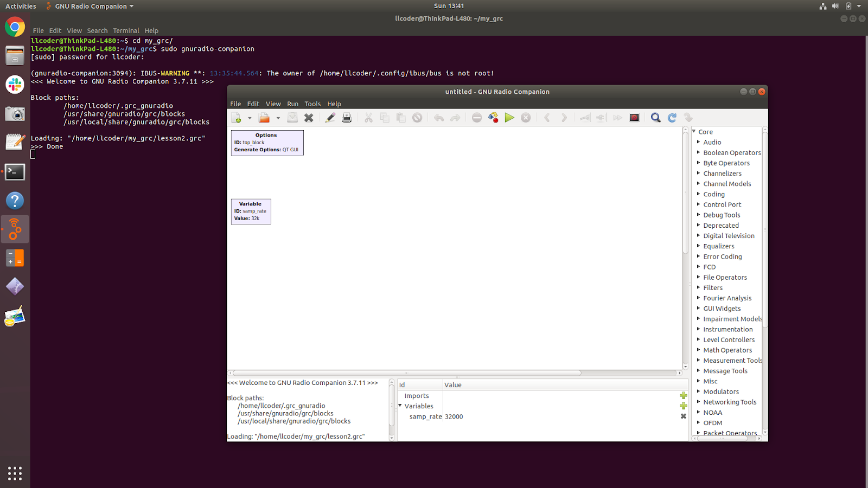The image size is (868, 488).
Task: Open the dropdown arrow next to New
Action: coord(250,118)
